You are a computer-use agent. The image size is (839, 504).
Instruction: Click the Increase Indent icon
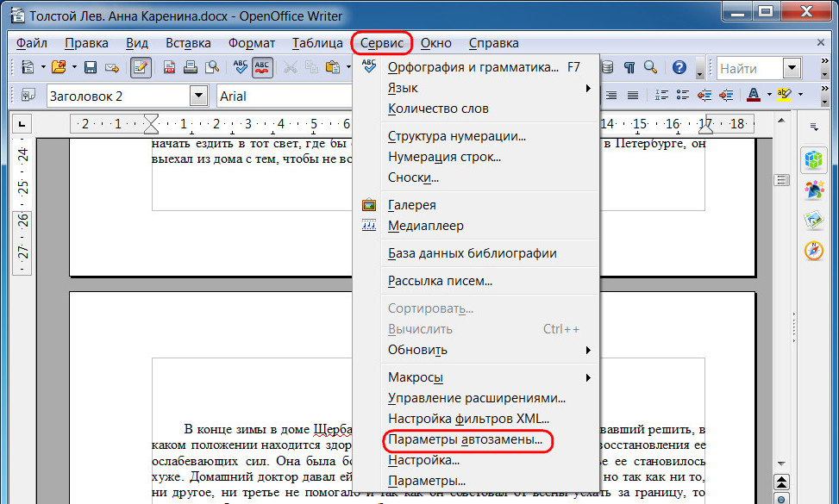[726, 96]
